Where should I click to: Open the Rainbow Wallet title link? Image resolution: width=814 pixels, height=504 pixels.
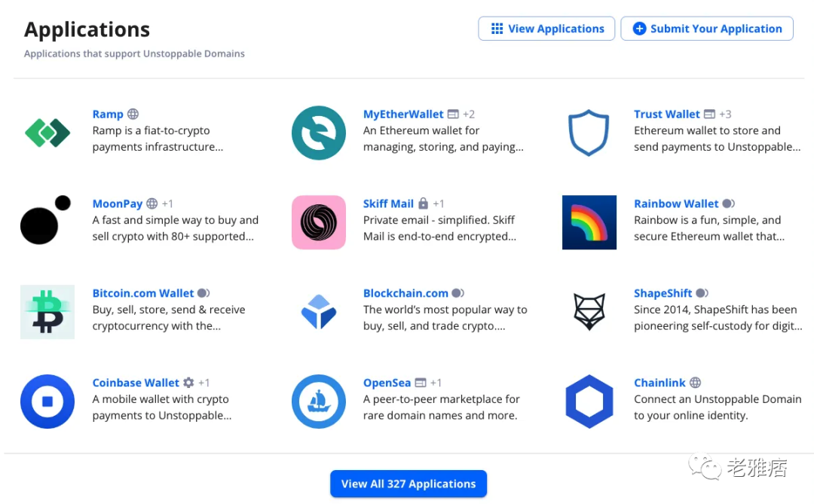(676, 203)
